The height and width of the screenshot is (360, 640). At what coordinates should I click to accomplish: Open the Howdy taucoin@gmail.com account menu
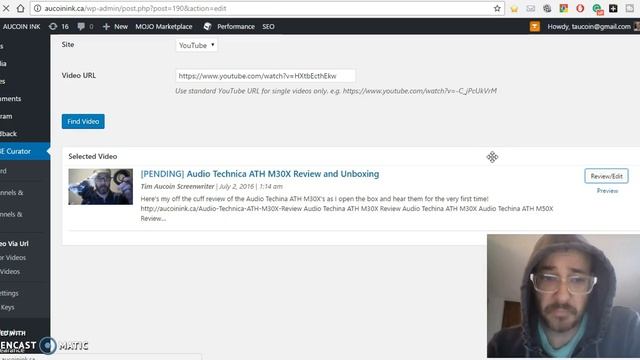click(x=589, y=27)
